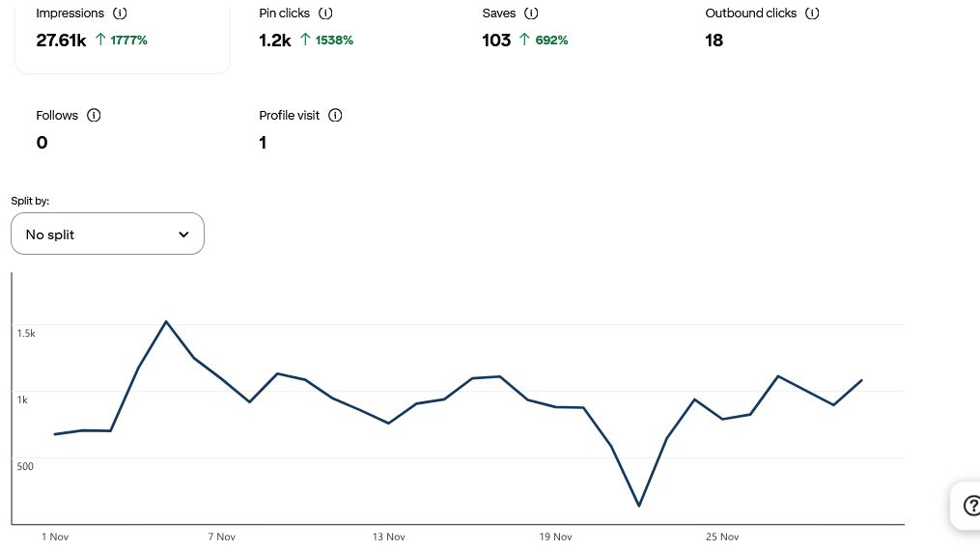980x549 pixels.
Task: Select the Follows metric label
Action: [57, 115]
